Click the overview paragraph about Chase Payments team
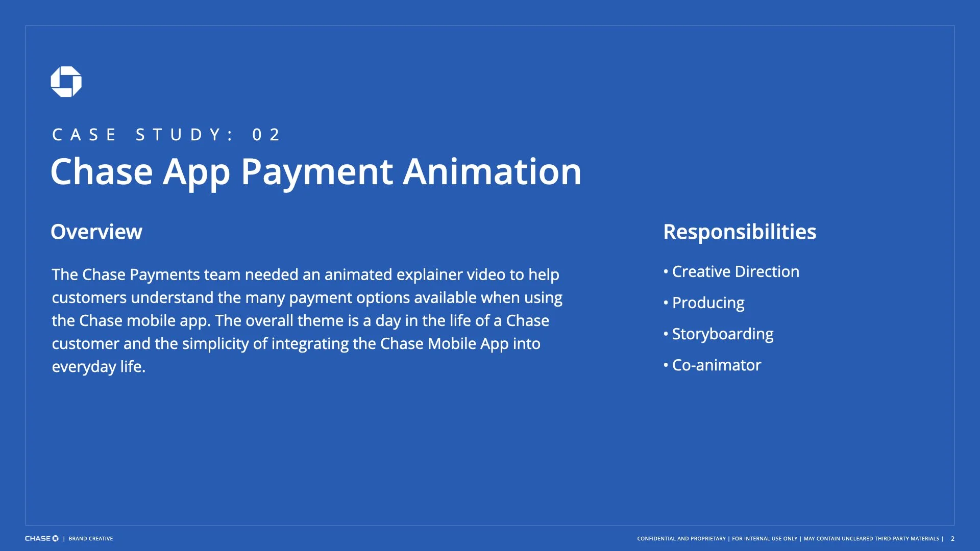This screenshot has width=980, height=551. point(307,320)
